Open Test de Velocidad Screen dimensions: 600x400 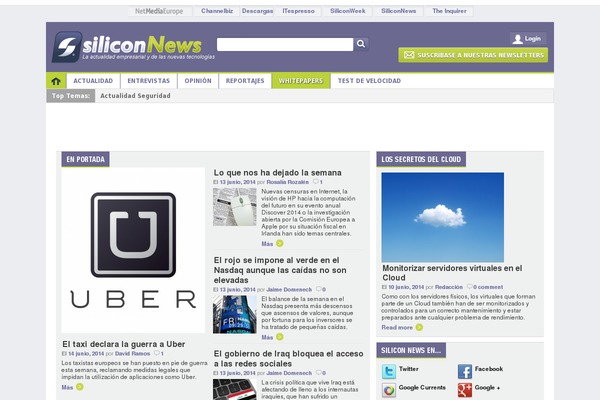pyautogui.click(x=369, y=81)
